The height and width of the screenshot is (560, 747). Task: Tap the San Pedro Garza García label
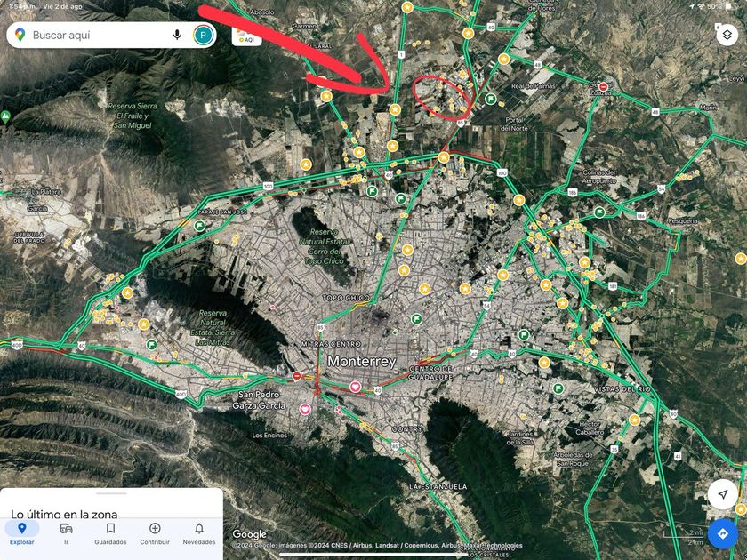(x=259, y=400)
